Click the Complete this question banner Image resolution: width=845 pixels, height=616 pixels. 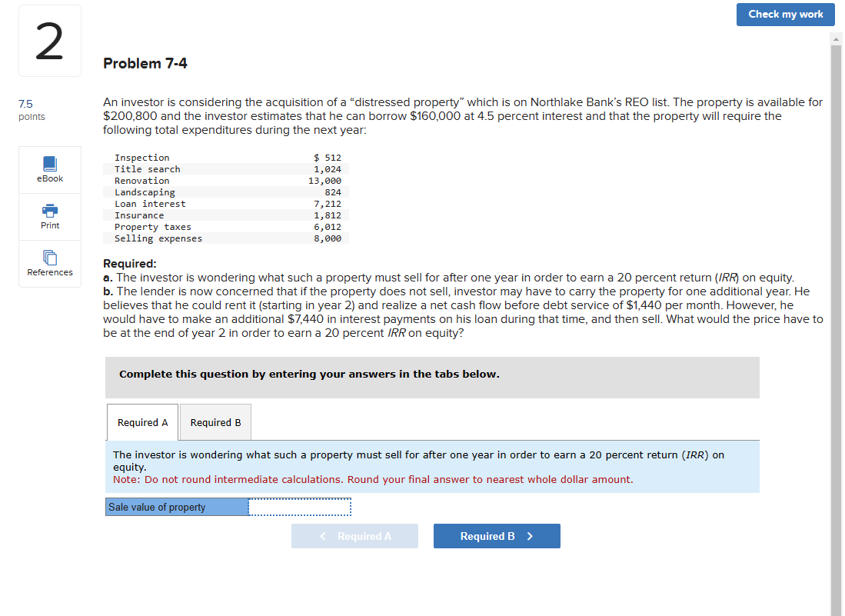[432, 377]
